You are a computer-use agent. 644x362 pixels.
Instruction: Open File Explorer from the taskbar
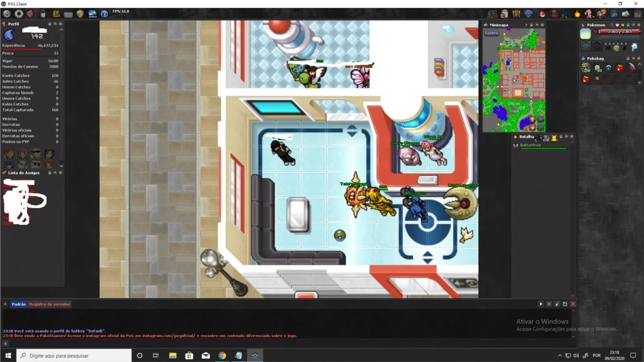173,355
